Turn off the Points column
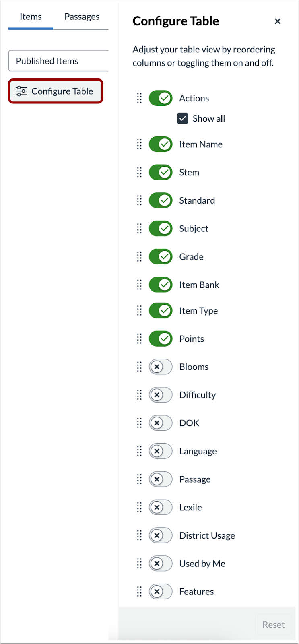 (x=161, y=339)
